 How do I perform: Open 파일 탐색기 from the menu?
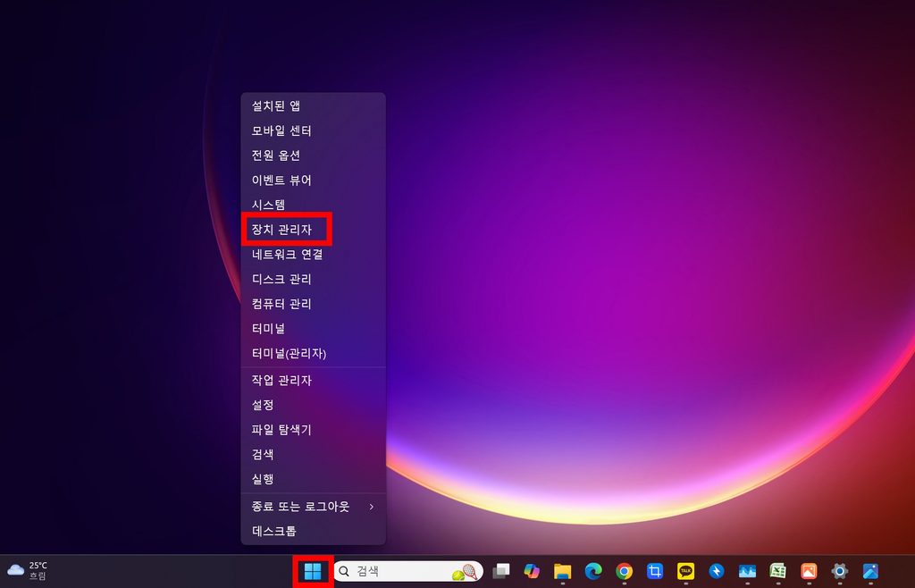click(x=314, y=430)
